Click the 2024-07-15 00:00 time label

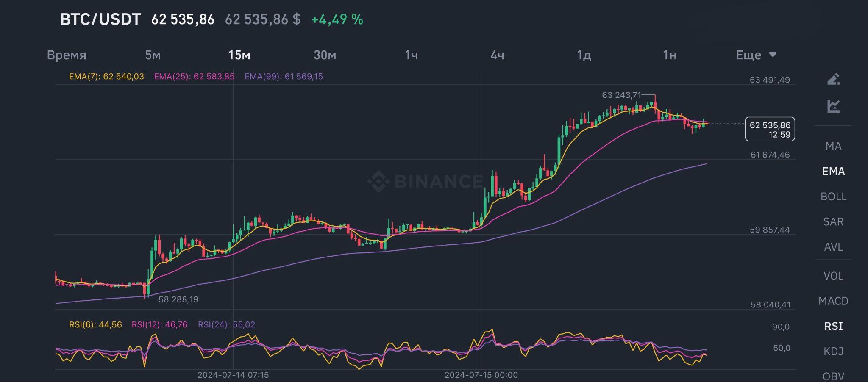pyautogui.click(x=481, y=375)
